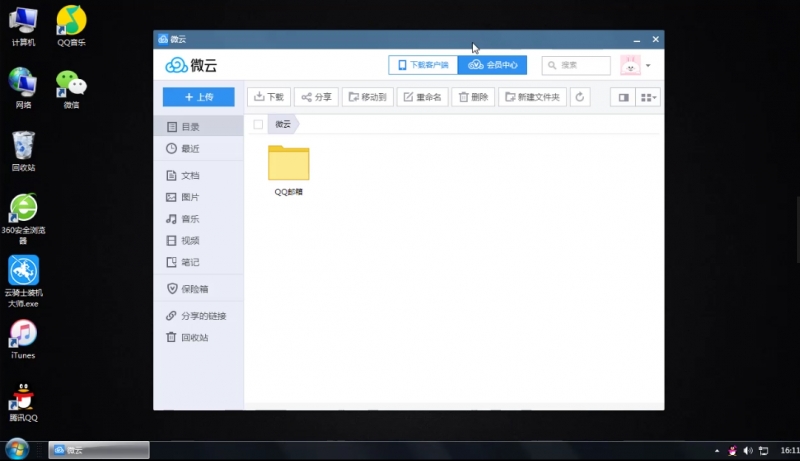Screen dimensions: 800x461
Task: Close the 微云 window
Action: click(656, 39)
